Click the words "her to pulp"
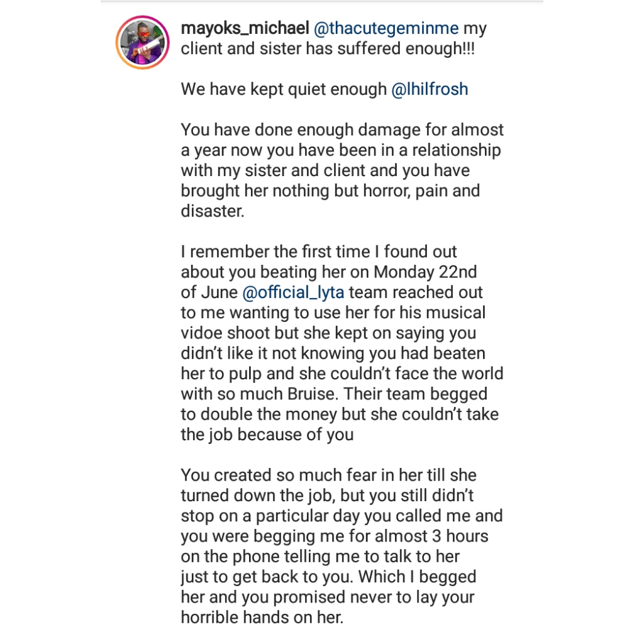 point(225,374)
